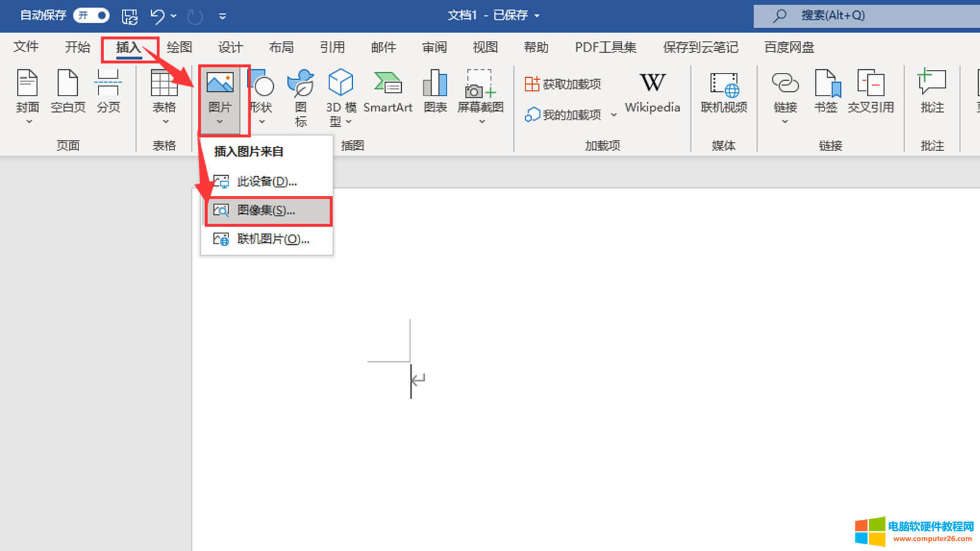Expand the 链接 link dropdown arrow

tap(785, 122)
